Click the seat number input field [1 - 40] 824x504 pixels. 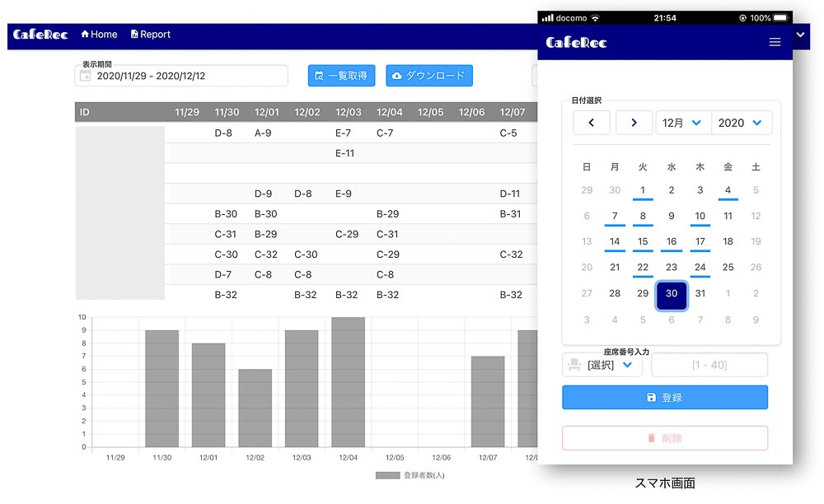click(709, 365)
